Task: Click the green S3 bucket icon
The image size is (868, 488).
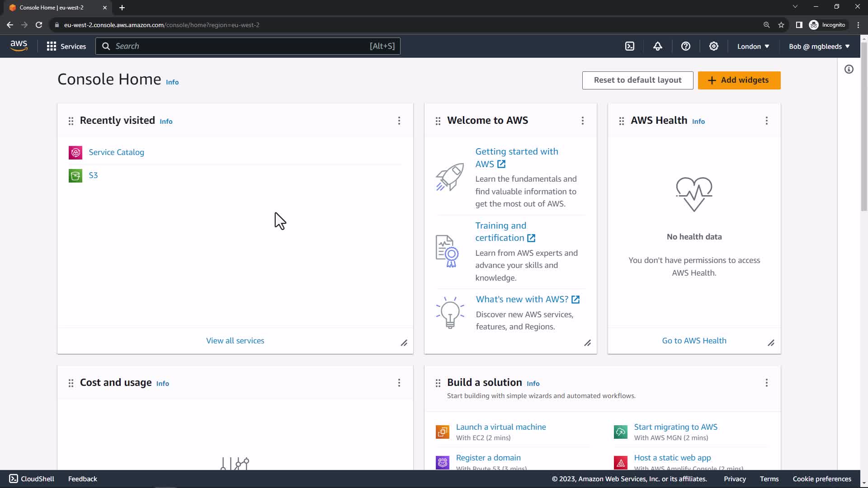Action: [75, 175]
